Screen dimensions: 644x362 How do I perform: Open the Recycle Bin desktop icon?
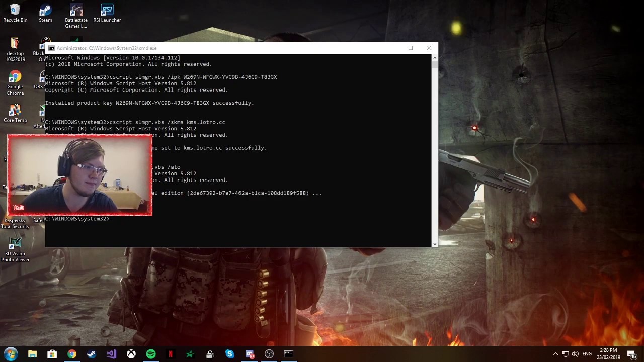pos(15,14)
